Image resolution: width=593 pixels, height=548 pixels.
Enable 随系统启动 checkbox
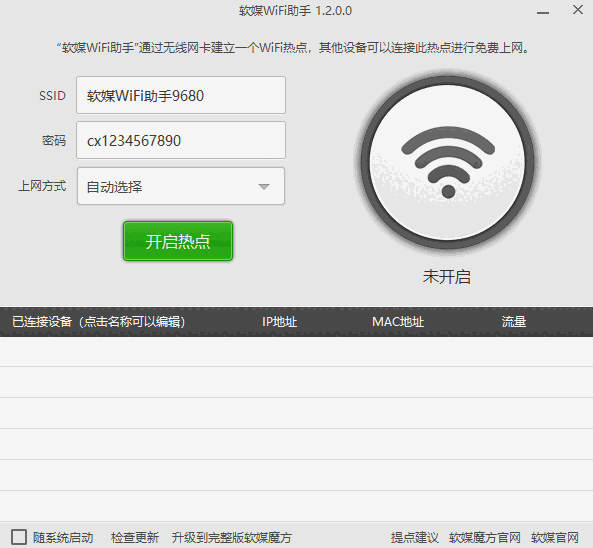[x=19, y=537]
